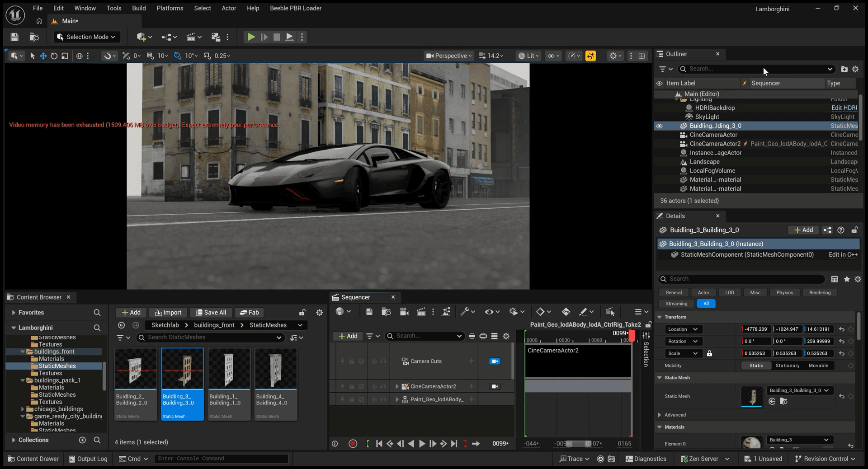The image size is (868, 469).
Task: Expand the Advanced section in Details
Action: click(x=660, y=415)
